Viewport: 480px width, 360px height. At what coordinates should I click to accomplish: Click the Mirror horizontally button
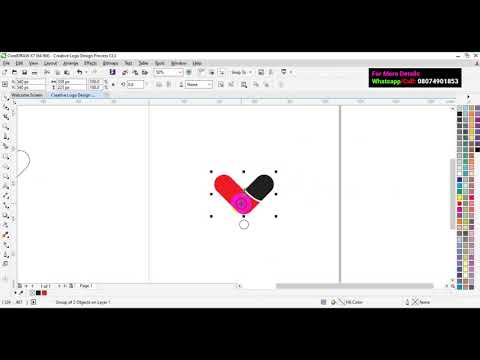(x=159, y=85)
